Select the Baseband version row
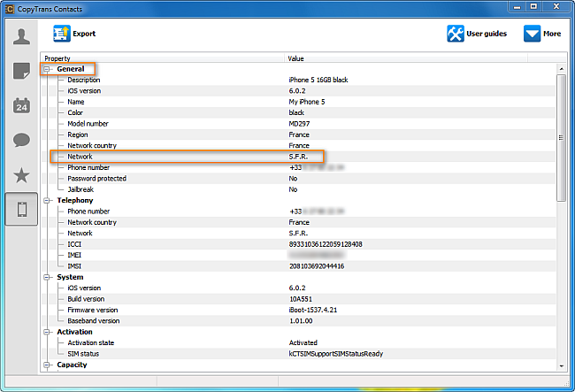The image size is (575, 392). pyautogui.click(x=299, y=321)
